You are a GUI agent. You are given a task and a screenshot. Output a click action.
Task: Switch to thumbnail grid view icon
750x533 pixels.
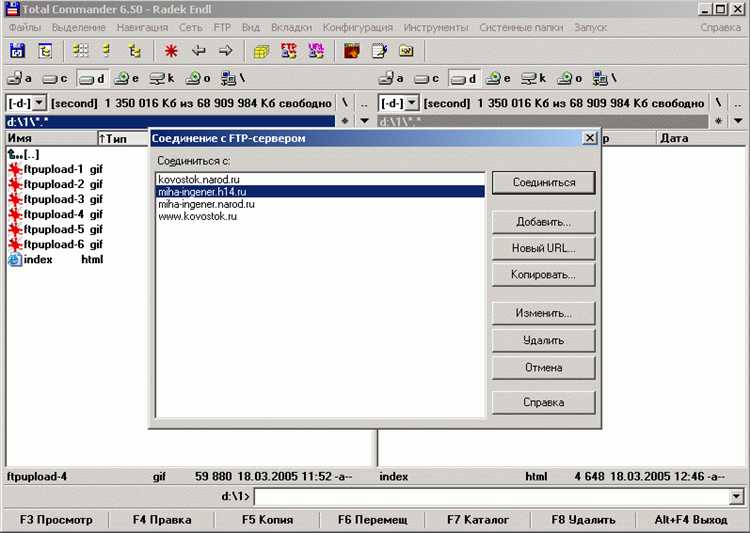pyautogui.click(x=80, y=50)
